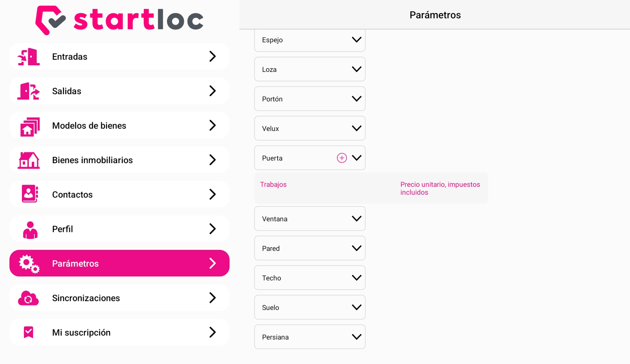This screenshot has height=364, width=630.
Task: Click the Sincronizaciones cloud icon
Action: pos(28,298)
